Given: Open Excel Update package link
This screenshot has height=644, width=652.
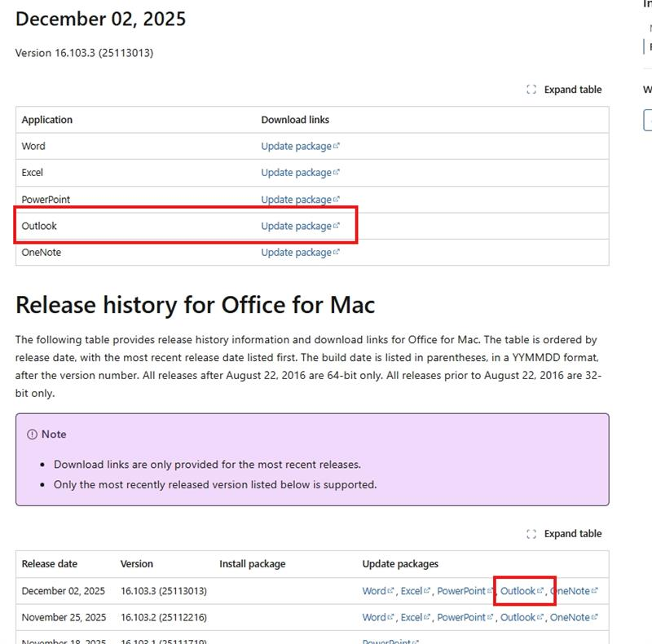Looking at the screenshot, I should (300, 173).
